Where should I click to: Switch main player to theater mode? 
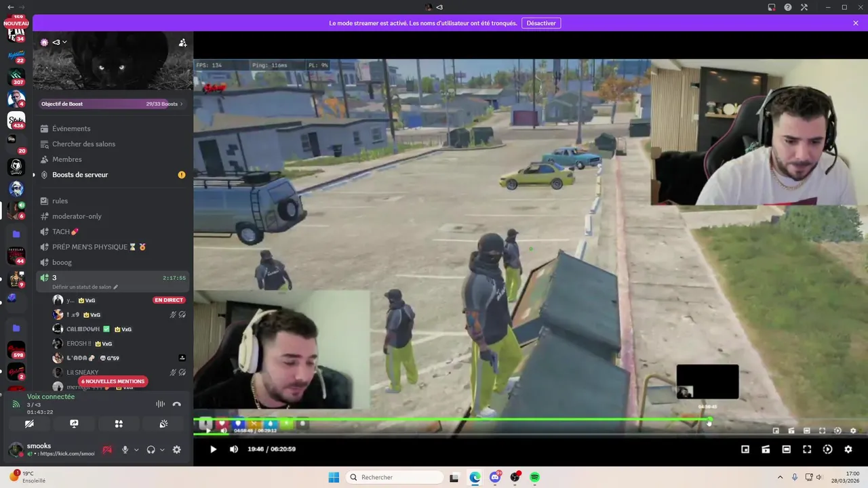786,449
